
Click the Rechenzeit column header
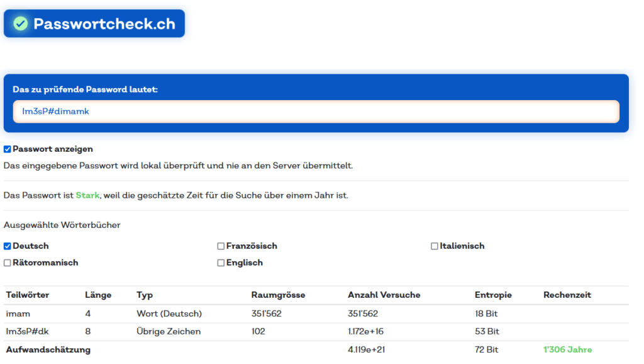point(567,295)
